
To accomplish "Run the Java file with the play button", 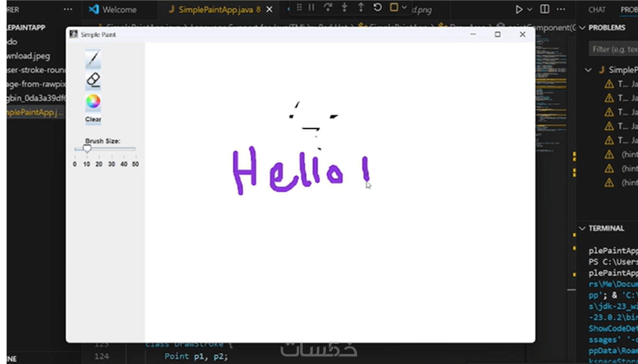I will pos(519,9).
